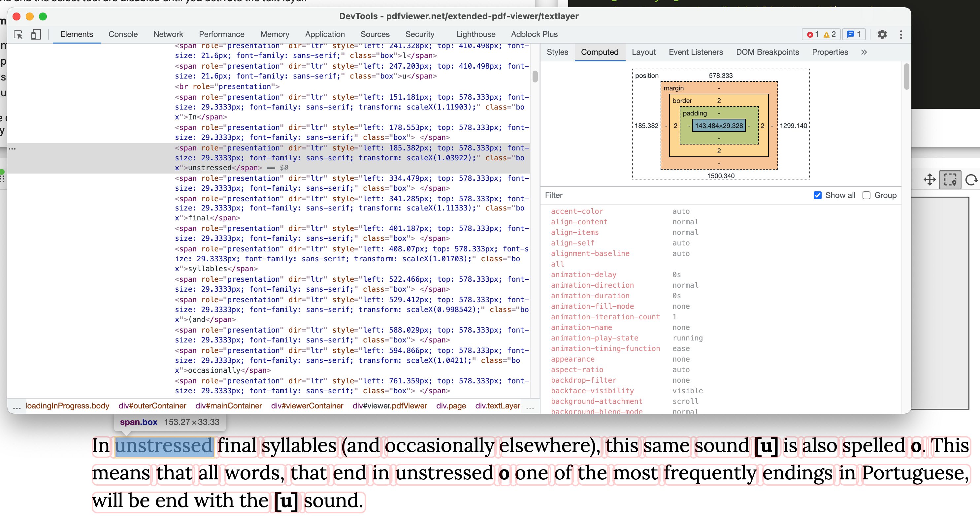Click the appearance computed property
The width and height of the screenshot is (980, 516).
click(572, 359)
